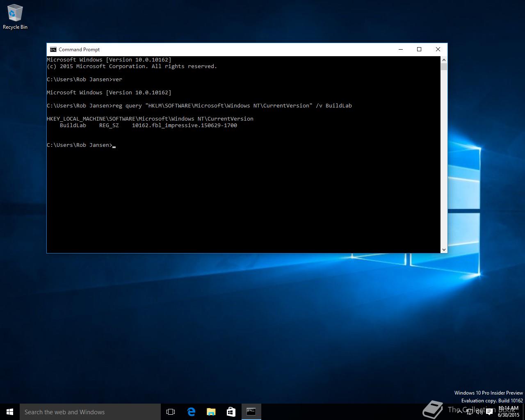Viewport: 525px width, 420px height.
Task: Open the volume control tray icon
Action: (479, 412)
